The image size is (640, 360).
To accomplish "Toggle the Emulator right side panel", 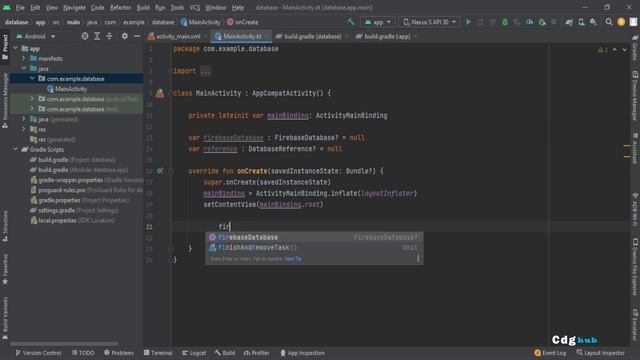I will (x=635, y=326).
